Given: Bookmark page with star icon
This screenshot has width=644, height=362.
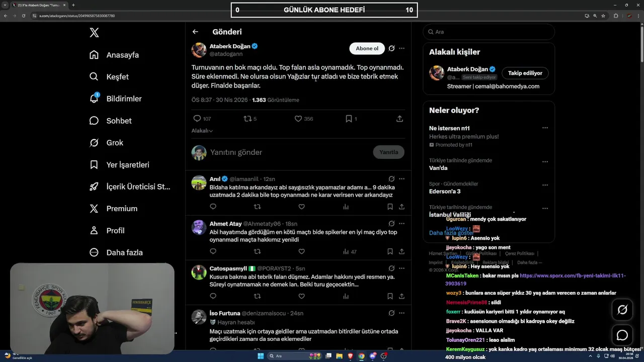Looking at the screenshot, I should coord(604,16).
